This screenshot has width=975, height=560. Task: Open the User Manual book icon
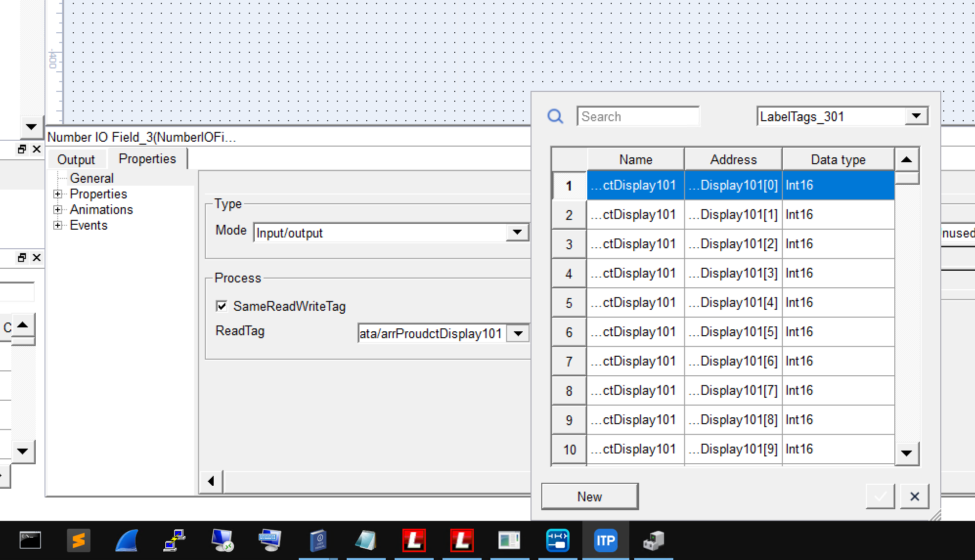tap(318, 540)
